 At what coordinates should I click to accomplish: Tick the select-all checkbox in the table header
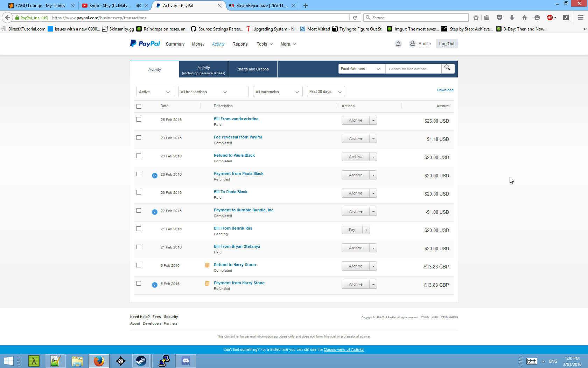139,106
